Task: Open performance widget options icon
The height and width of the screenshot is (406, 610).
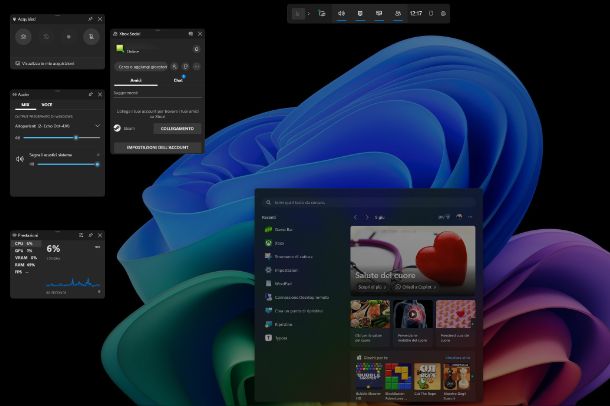Action: (81, 235)
